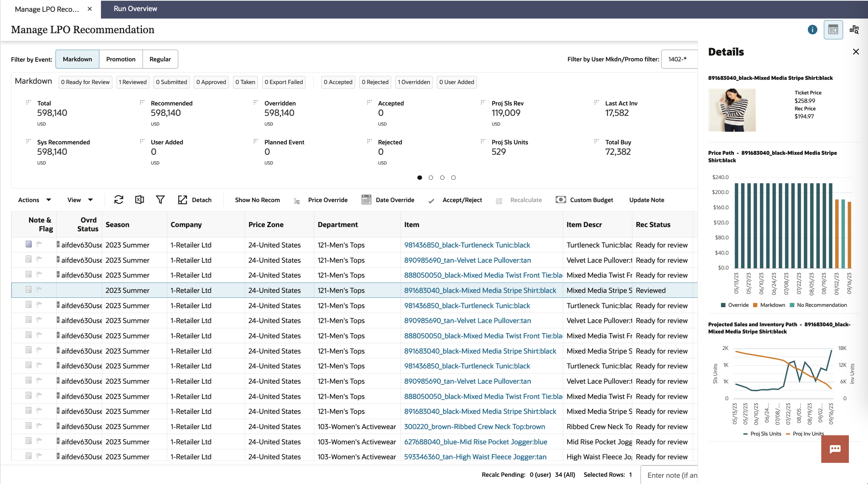Click the refresh icon in the table toolbar

[118, 200]
